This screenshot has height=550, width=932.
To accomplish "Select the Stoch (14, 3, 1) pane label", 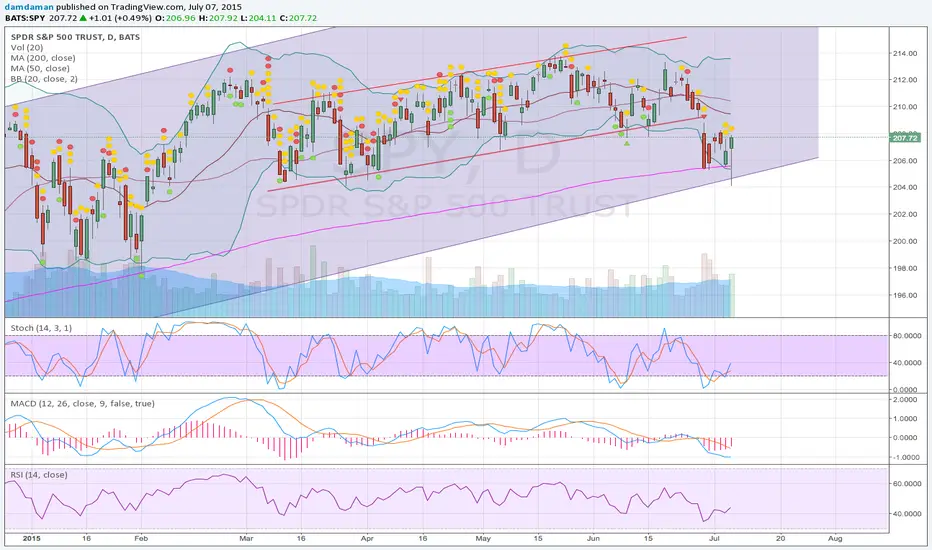I will click(41, 328).
